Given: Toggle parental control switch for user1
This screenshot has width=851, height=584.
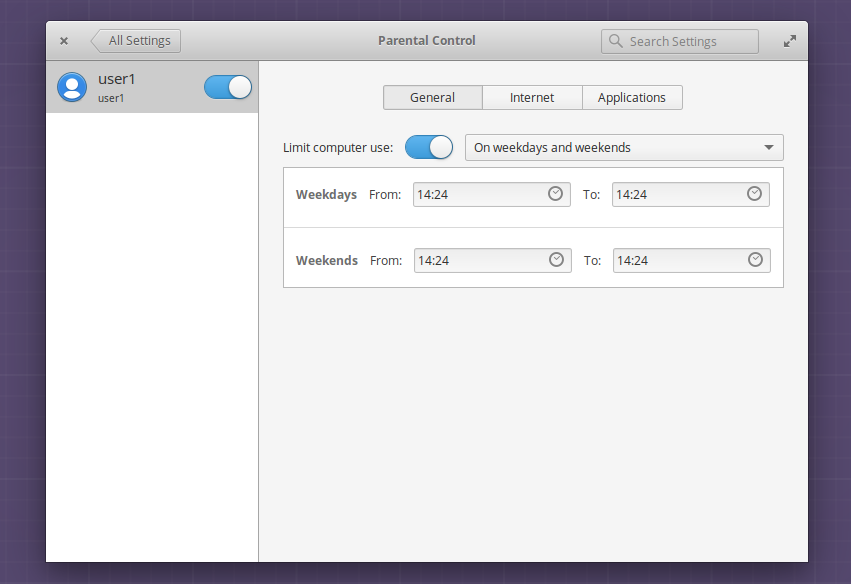Looking at the screenshot, I should pos(228,87).
